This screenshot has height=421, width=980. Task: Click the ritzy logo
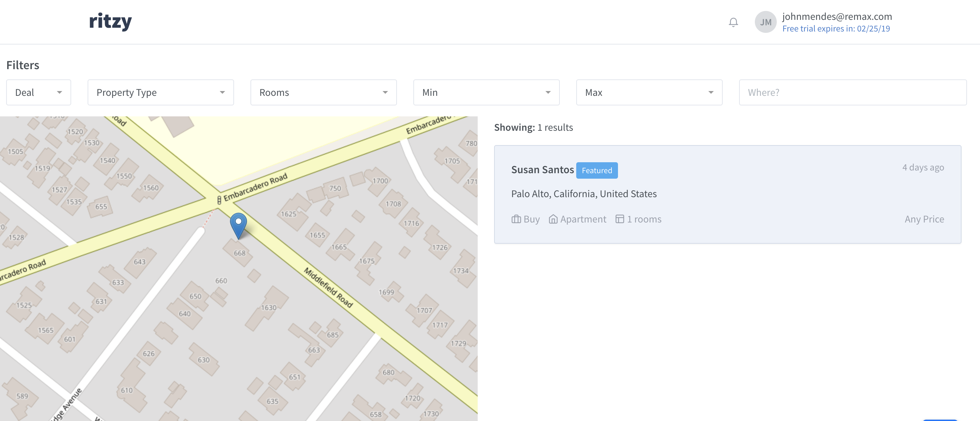pos(110,21)
